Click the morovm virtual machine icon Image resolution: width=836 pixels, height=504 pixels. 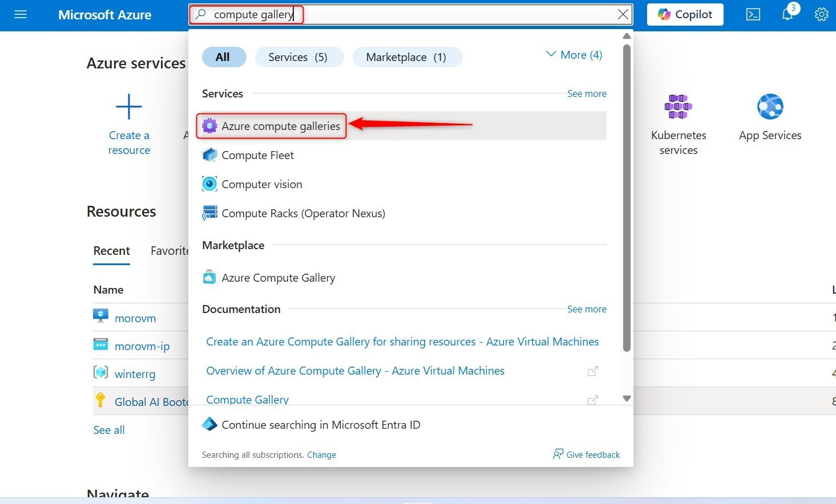tap(100, 316)
